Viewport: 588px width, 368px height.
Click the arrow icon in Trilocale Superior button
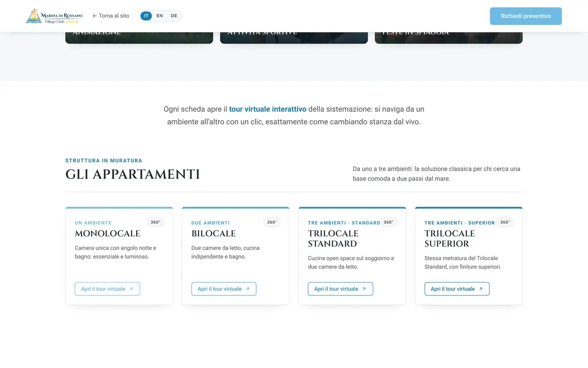click(x=481, y=289)
